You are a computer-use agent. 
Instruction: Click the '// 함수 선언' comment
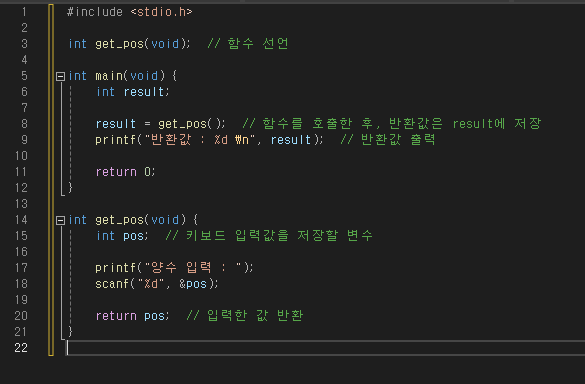(248, 44)
